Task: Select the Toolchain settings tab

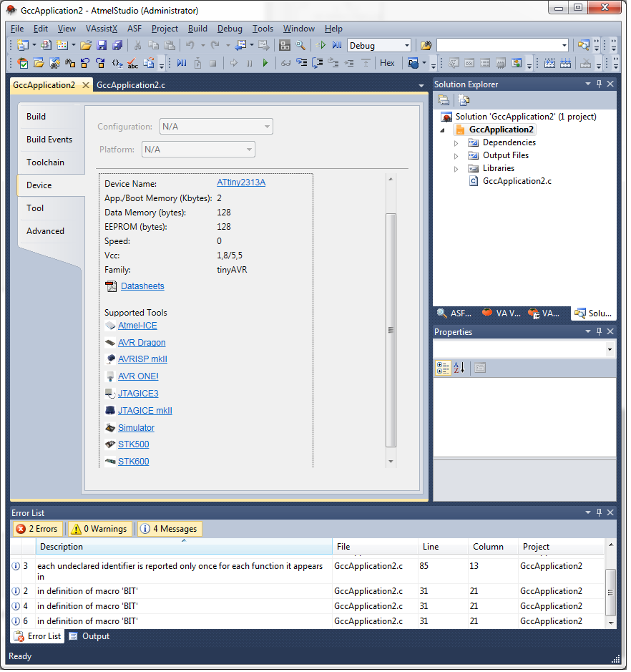Action: click(45, 162)
